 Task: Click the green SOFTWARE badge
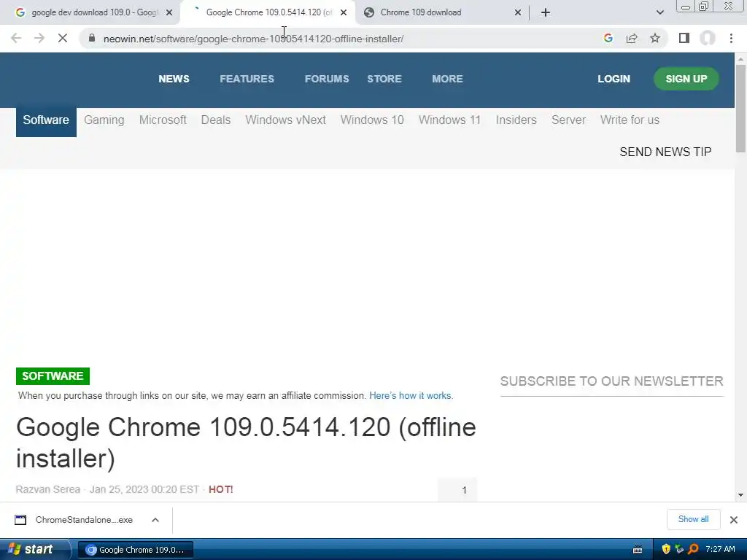53,376
